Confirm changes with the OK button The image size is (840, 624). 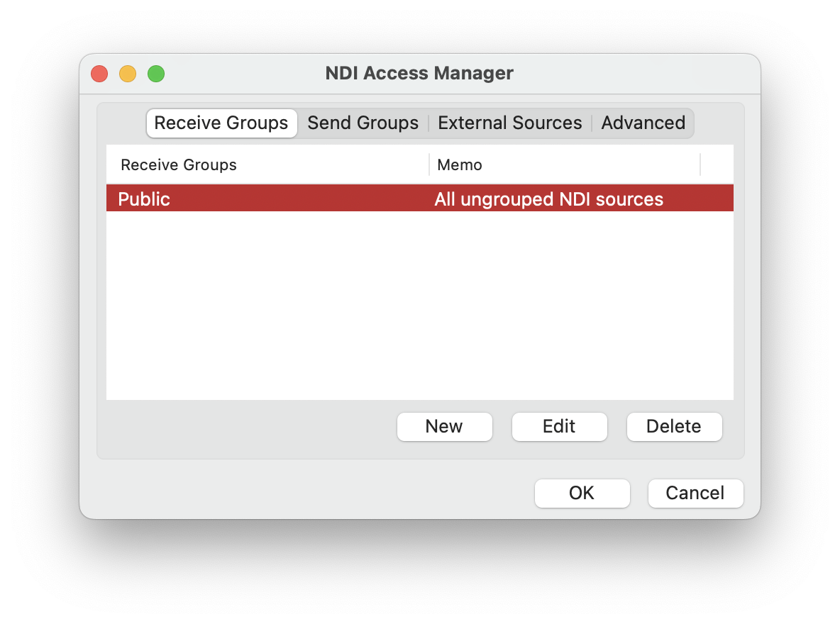582,493
